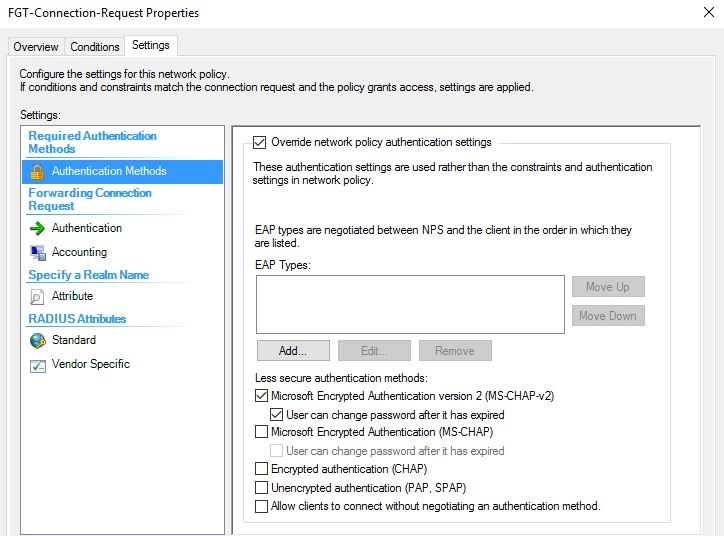Click the RADIUS Attributes heading
Screen dimensions: 724x536
77,319
